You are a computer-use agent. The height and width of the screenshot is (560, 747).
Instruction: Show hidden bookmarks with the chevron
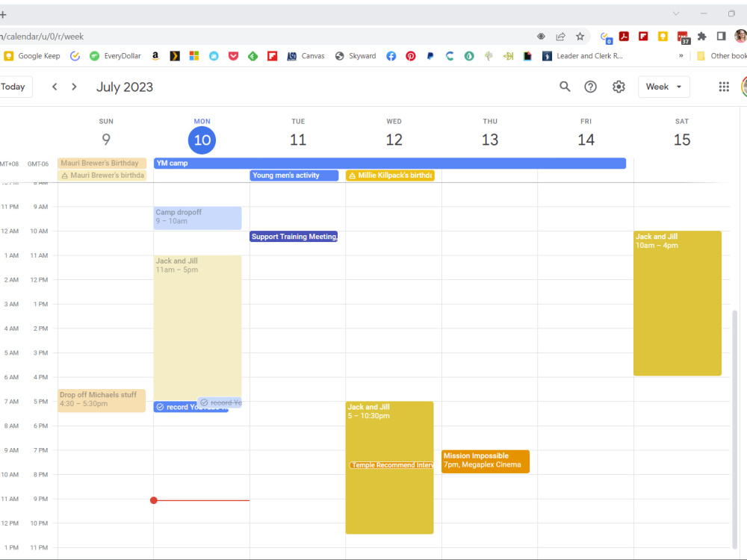click(681, 56)
